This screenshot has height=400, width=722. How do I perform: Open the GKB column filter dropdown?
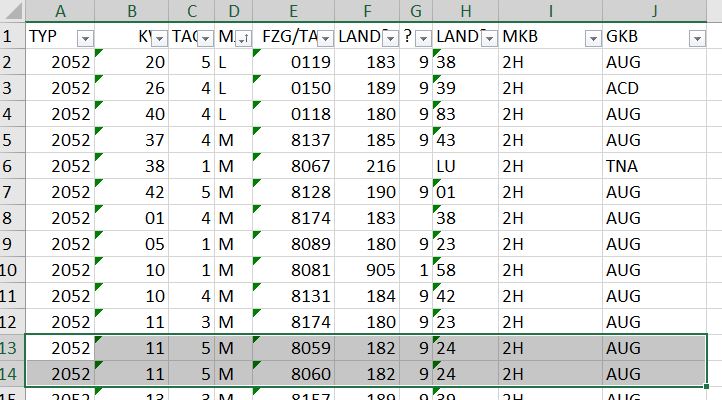pyautogui.click(x=697, y=37)
